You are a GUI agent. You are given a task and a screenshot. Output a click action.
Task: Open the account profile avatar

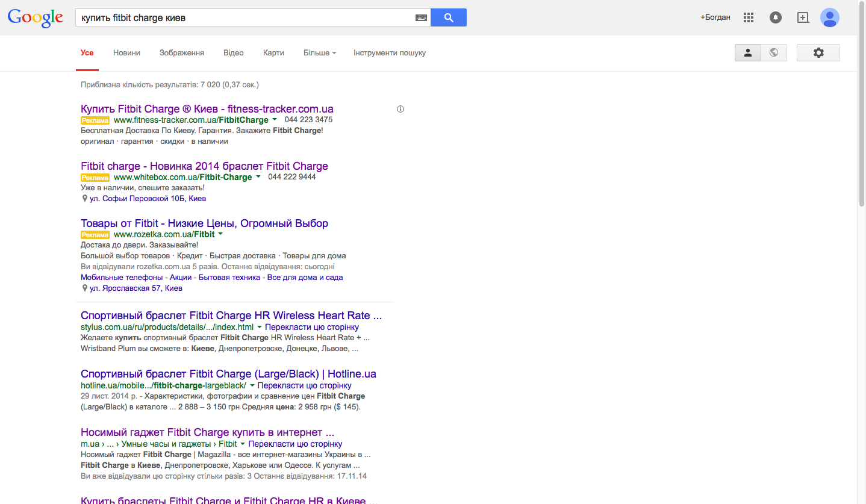(830, 17)
